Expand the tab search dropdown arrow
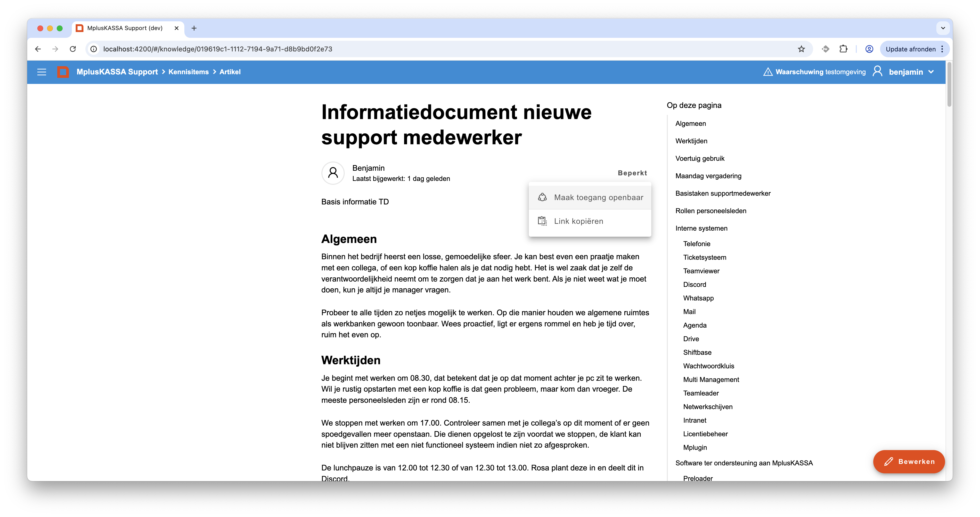Viewport: 980px width, 517px height. [943, 28]
